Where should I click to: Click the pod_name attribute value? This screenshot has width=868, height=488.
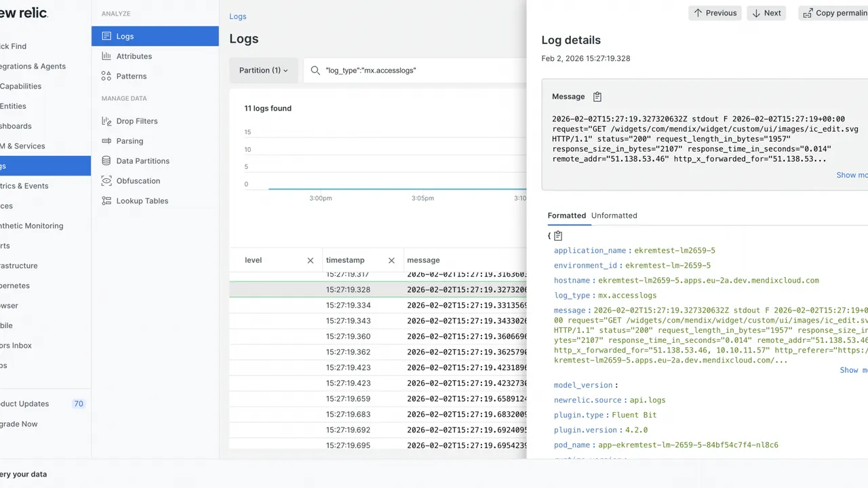[688, 445]
